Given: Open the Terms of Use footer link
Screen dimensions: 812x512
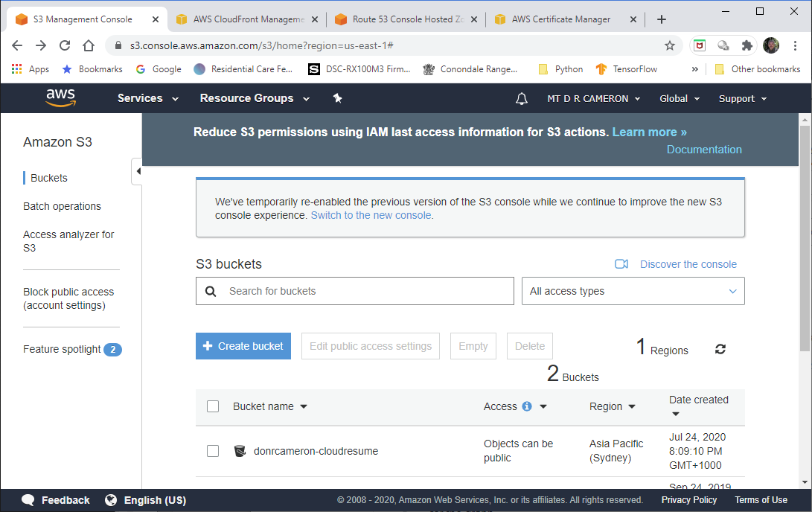Looking at the screenshot, I should coord(761,500).
